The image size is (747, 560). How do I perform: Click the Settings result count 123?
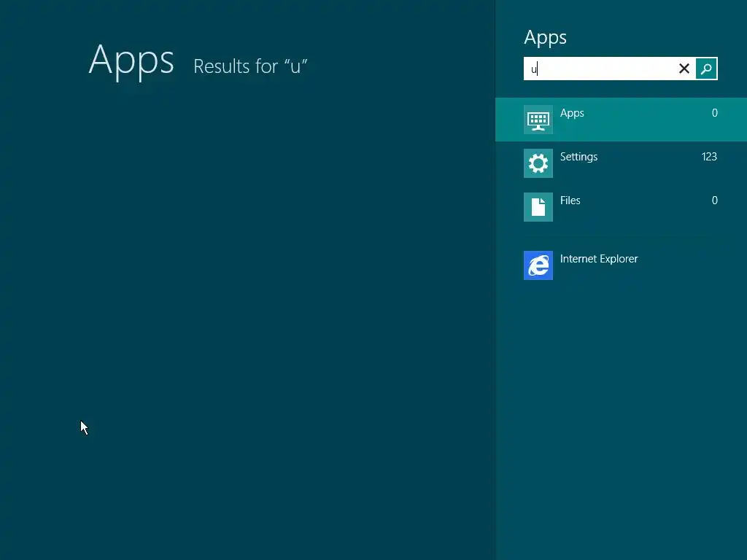[x=709, y=157]
